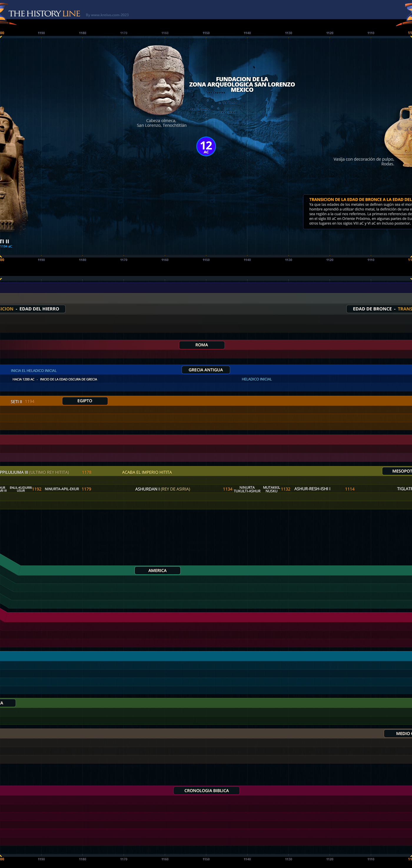Click the year 1134 in the Assyria row

tap(227, 489)
